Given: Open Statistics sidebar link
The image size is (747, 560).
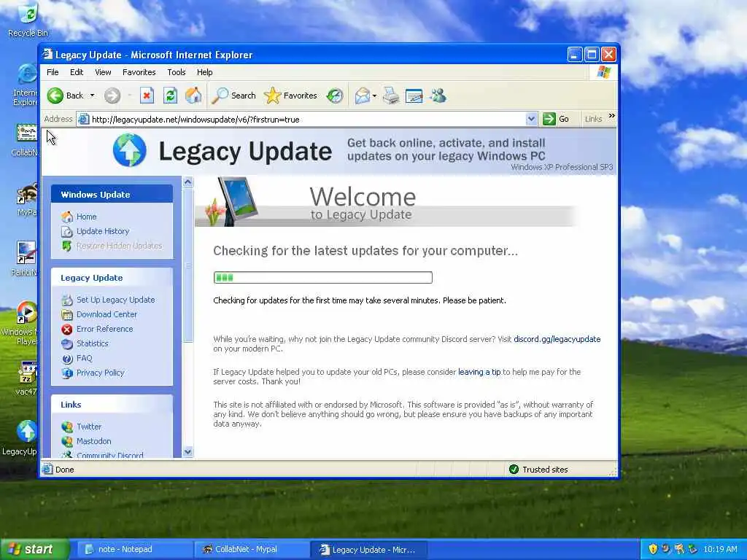Looking at the screenshot, I should (93, 343).
